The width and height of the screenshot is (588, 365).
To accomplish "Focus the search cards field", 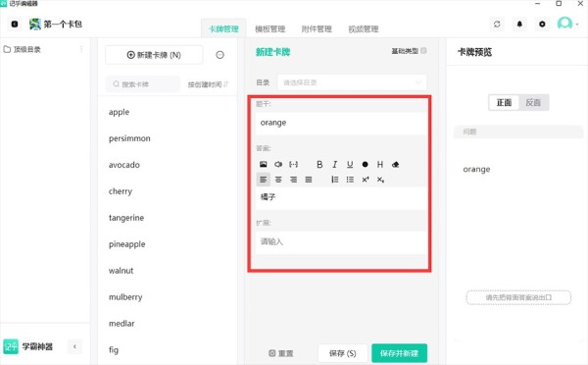I will 142,84.
